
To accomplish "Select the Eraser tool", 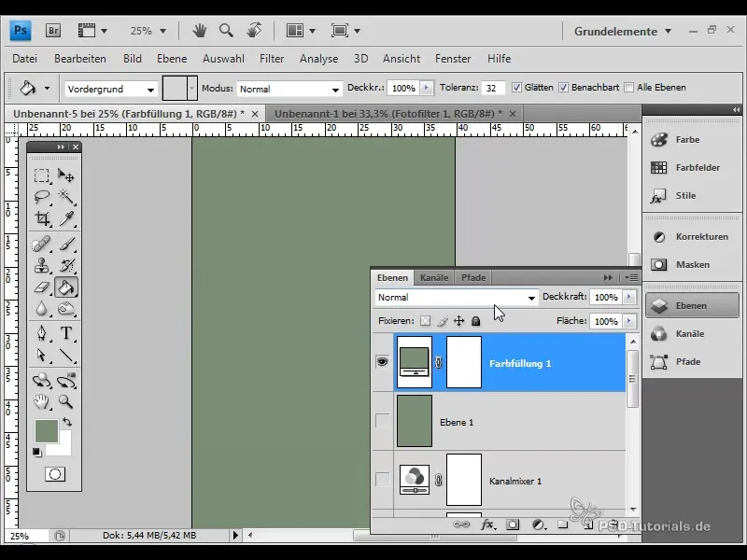I will pos(41,287).
